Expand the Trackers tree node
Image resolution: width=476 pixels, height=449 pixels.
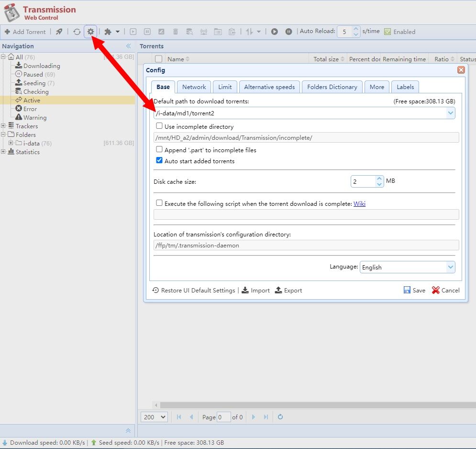3,125
